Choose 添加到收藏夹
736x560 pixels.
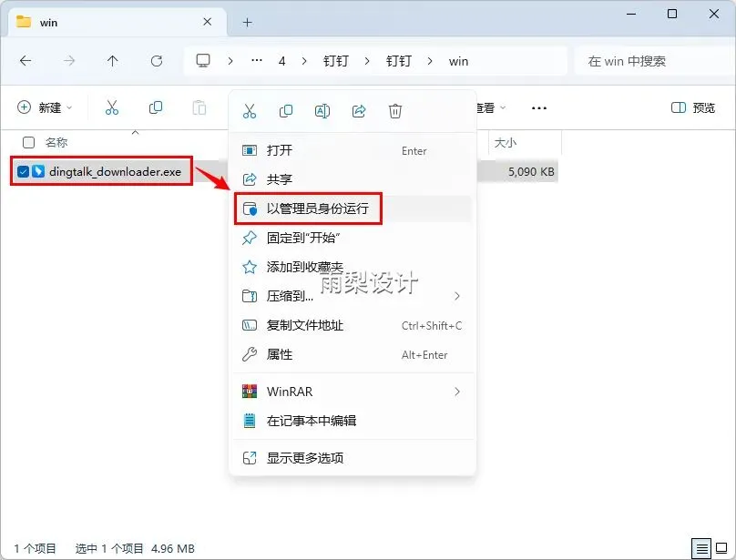pyautogui.click(x=352, y=267)
